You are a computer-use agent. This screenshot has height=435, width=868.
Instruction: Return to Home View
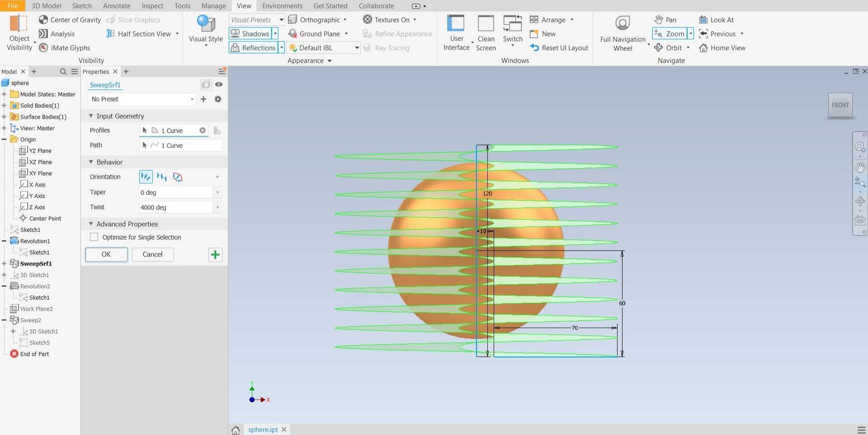[x=722, y=48]
